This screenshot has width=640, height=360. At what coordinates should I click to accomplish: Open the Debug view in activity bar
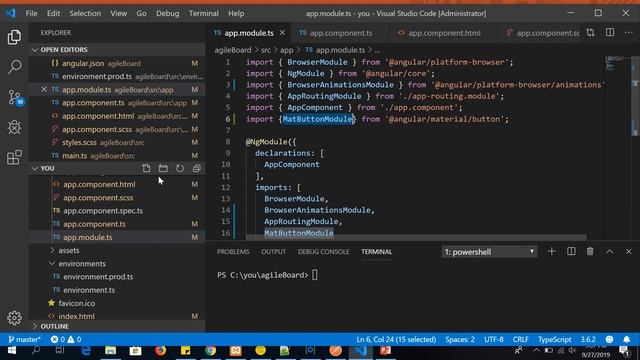click(x=14, y=128)
